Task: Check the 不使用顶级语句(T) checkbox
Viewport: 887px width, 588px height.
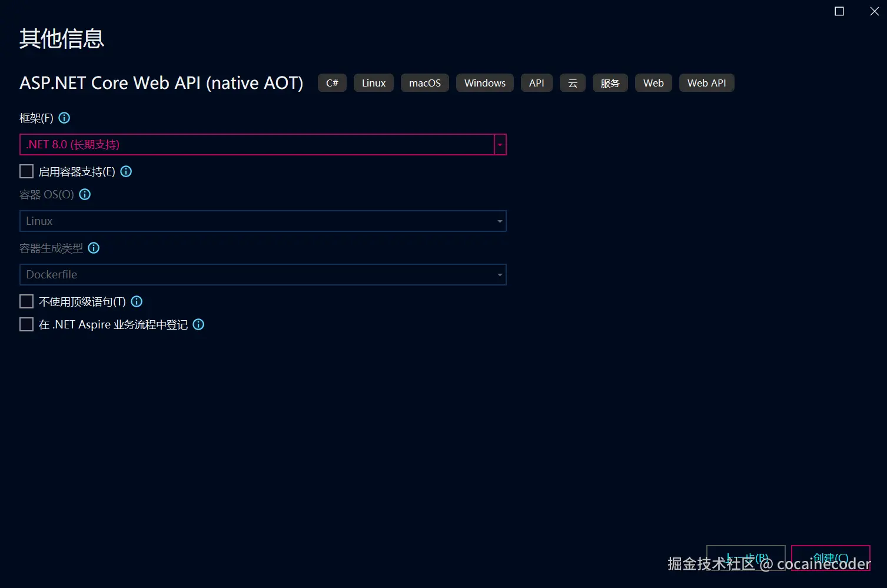Action: [26, 301]
